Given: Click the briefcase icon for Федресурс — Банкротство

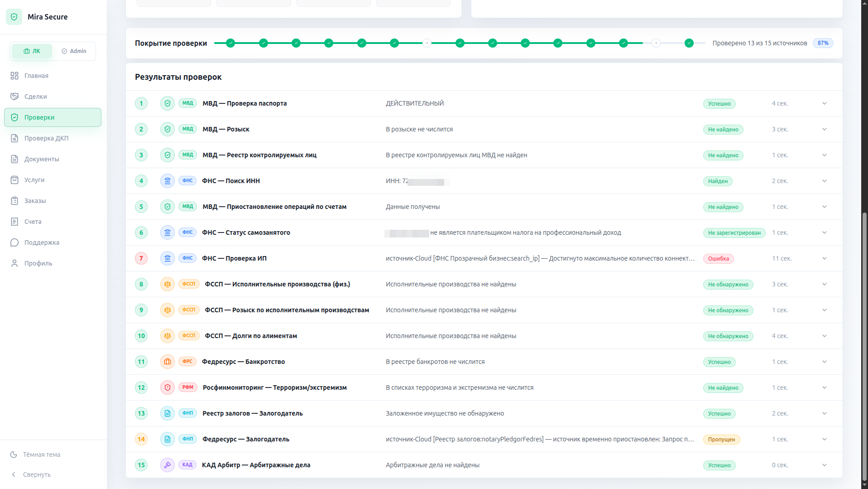Looking at the screenshot, I should tap(168, 362).
